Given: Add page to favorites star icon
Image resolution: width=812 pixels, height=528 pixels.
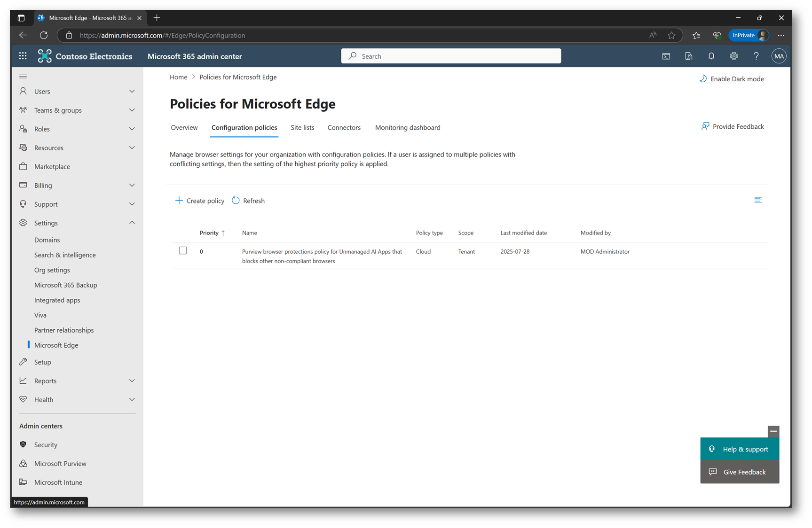Looking at the screenshot, I should [671, 35].
